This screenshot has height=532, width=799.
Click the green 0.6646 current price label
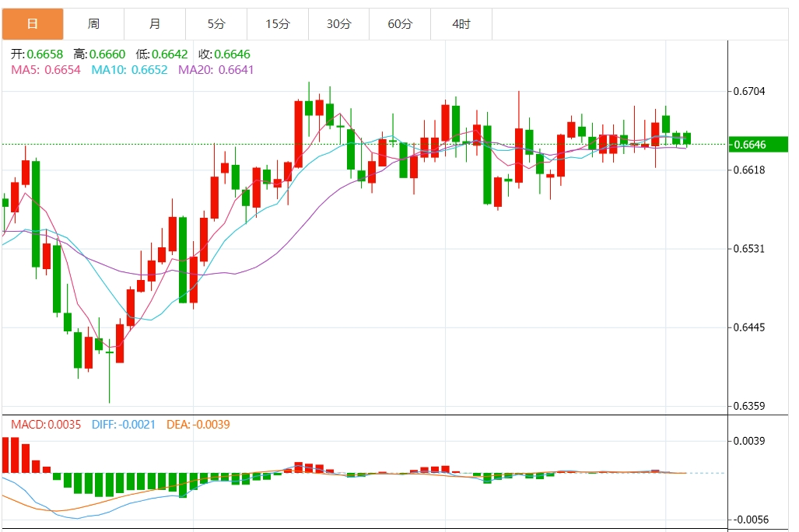(x=759, y=144)
